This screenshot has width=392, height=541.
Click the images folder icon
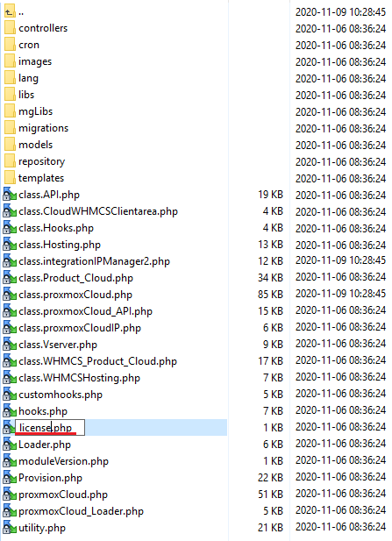pyautogui.click(x=10, y=61)
